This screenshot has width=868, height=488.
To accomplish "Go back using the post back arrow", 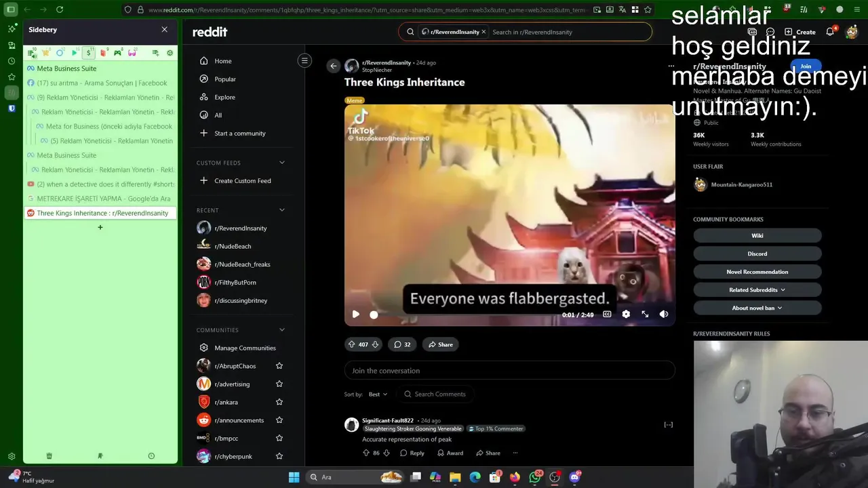I will point(333,66).
